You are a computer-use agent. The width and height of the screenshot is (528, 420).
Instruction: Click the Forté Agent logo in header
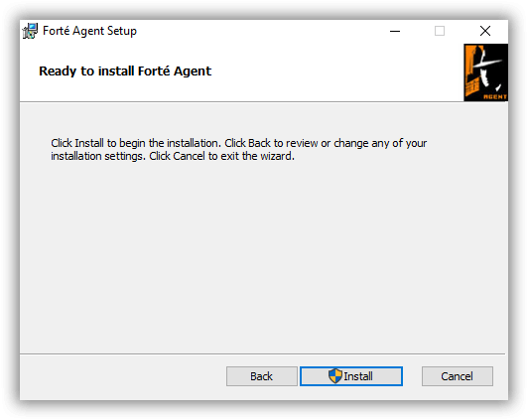coord(485,72)
